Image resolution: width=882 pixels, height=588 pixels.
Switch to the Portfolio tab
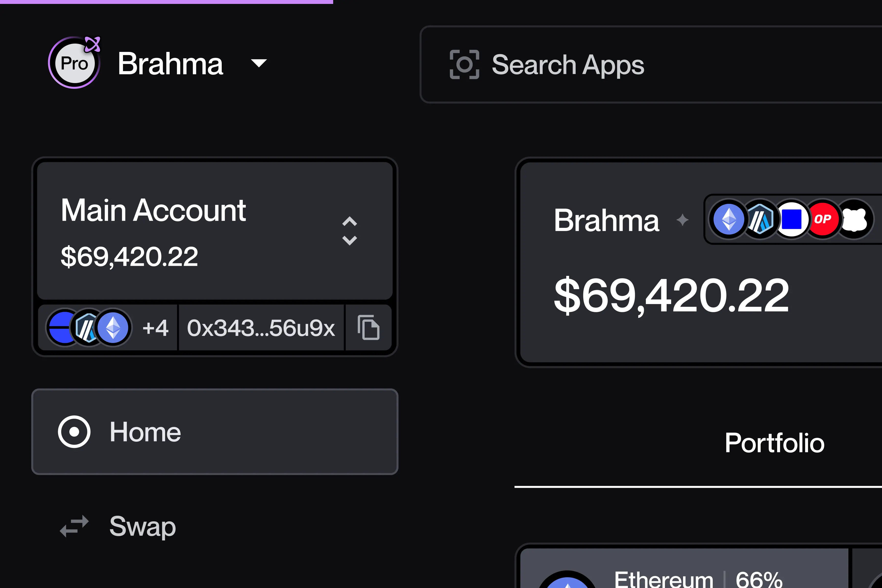coord(774,442)
